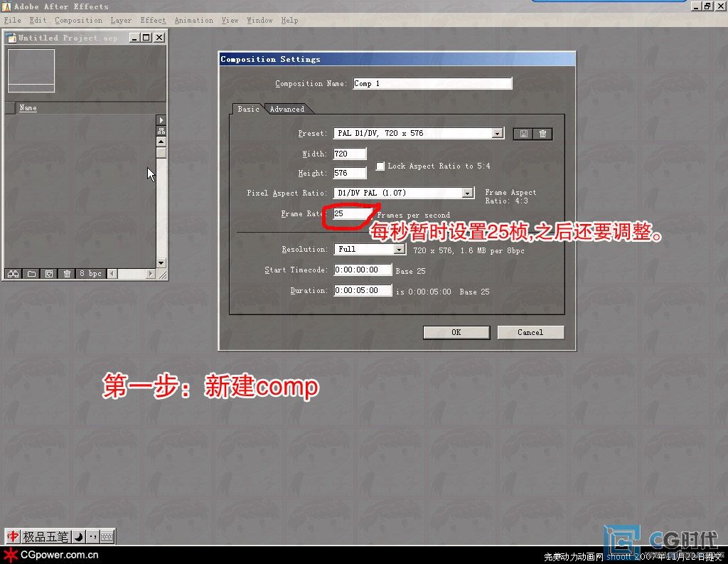Open the Animation menu
Viewport: 728px width, 564px height.
[194, 20]
